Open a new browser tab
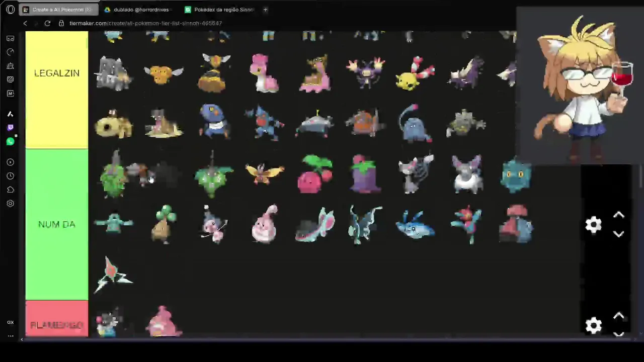 265,10
